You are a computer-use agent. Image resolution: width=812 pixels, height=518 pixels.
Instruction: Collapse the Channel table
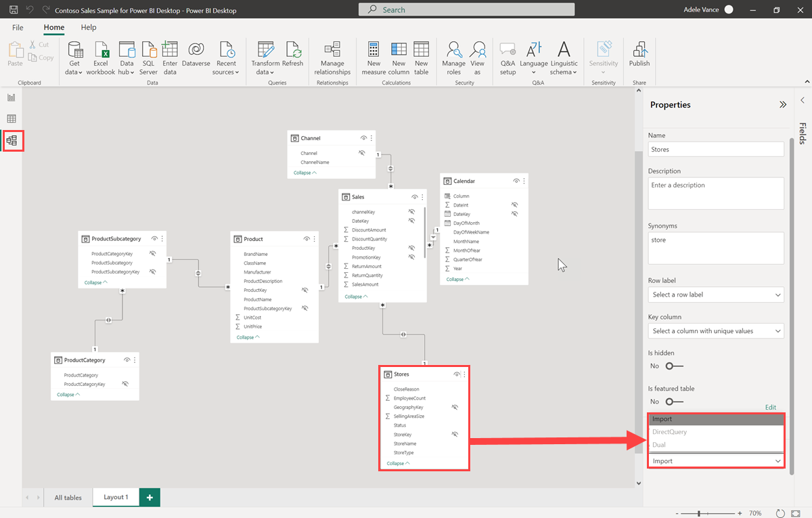[x=304, y=173]
